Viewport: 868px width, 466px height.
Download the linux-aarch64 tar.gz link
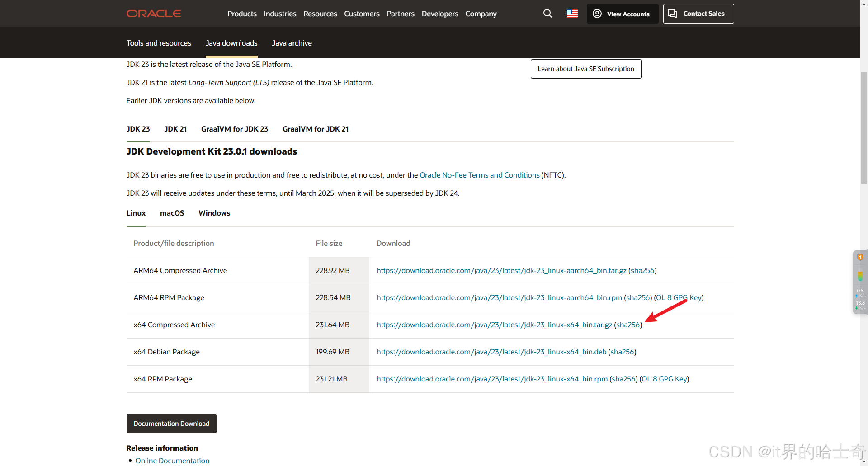[501, 270]
